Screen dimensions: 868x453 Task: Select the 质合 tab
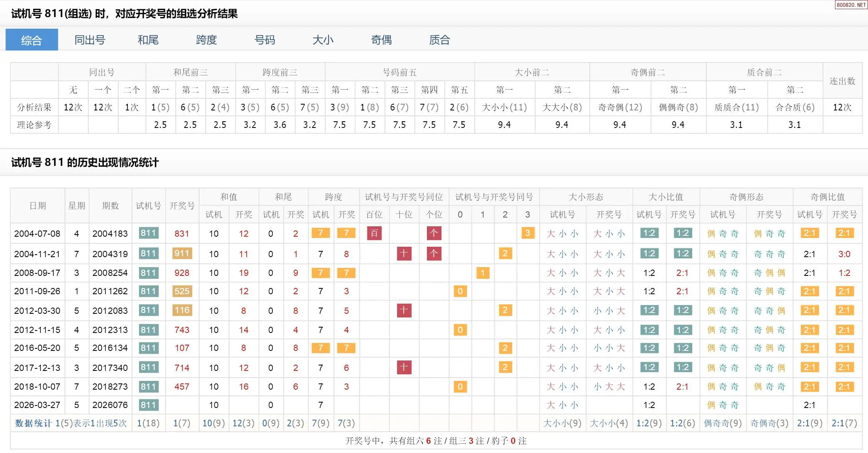pyautogui.click(x=439, y=40)
